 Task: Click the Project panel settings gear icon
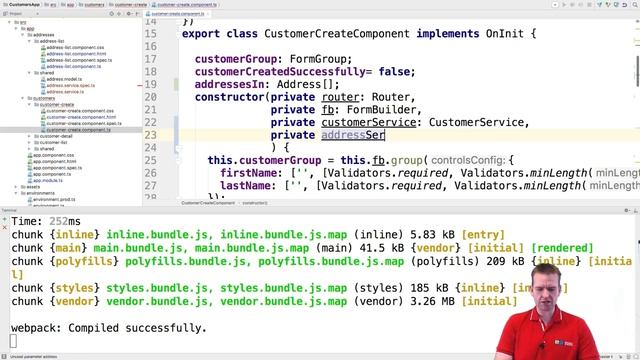coord(128,14)
